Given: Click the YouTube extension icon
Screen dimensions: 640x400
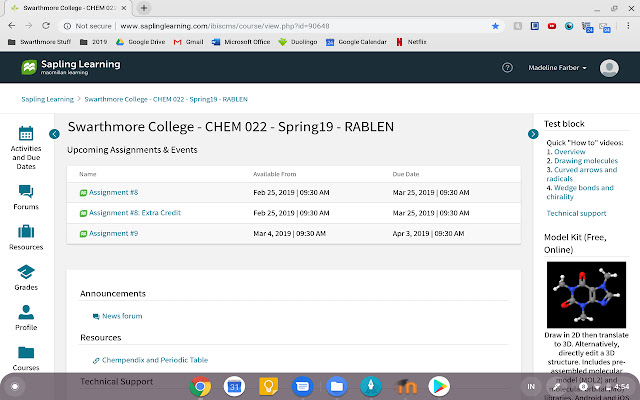Looking at the screenshot, I should tap(552, 26).
